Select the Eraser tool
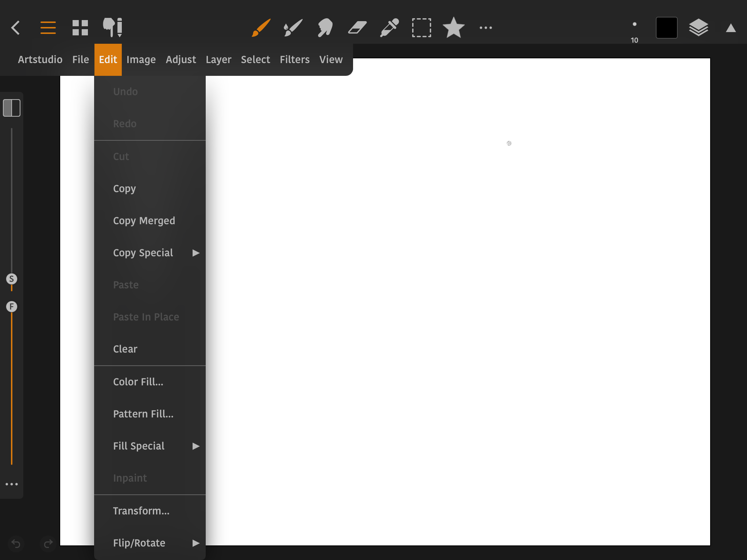 (x=357, y=28)
